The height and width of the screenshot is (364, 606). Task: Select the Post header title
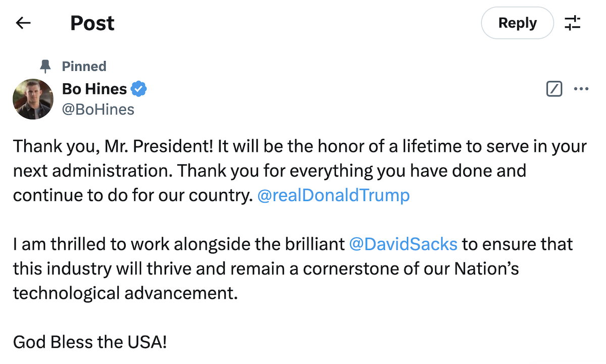(x=92, y=23)
